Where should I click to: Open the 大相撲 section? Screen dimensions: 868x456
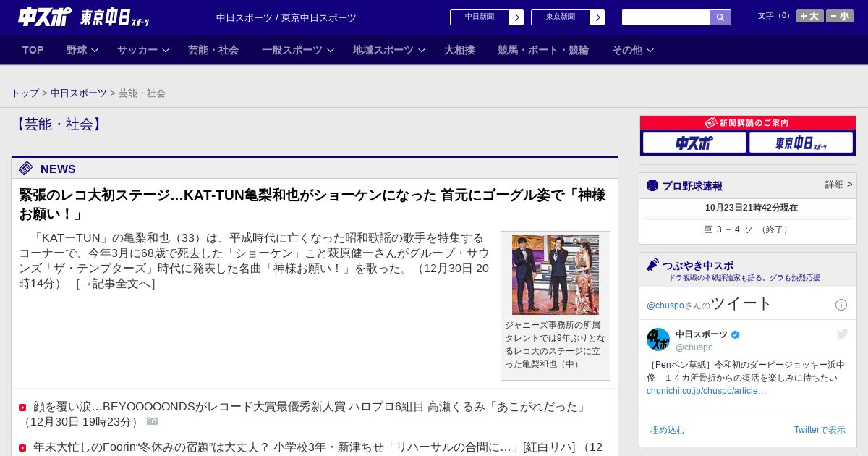[x=459, y=50]
